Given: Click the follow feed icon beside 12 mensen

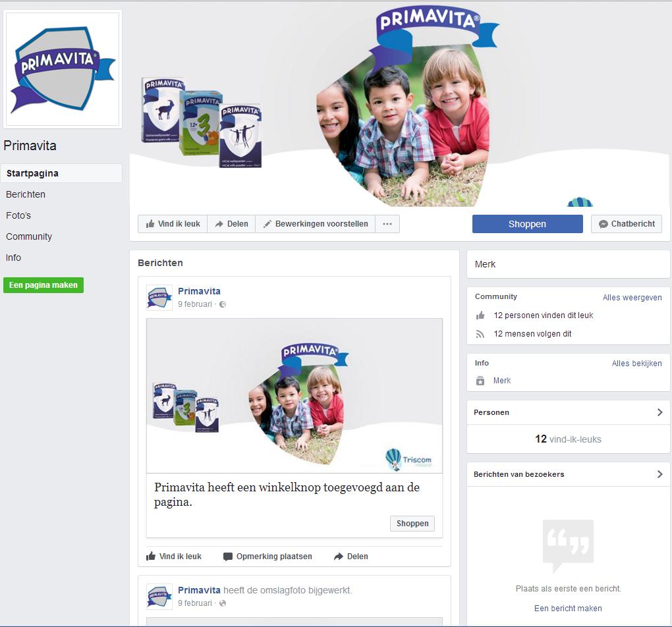Looking at the screenshot, I should click(x=480, y=334).
